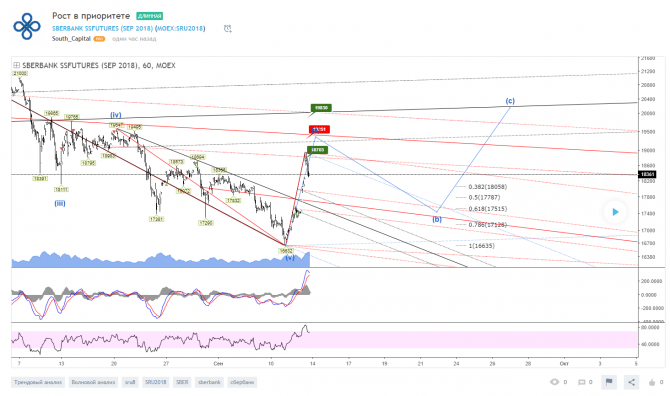Click the Fibonacci level 0.5(17787)

click(x=484, y=197)
